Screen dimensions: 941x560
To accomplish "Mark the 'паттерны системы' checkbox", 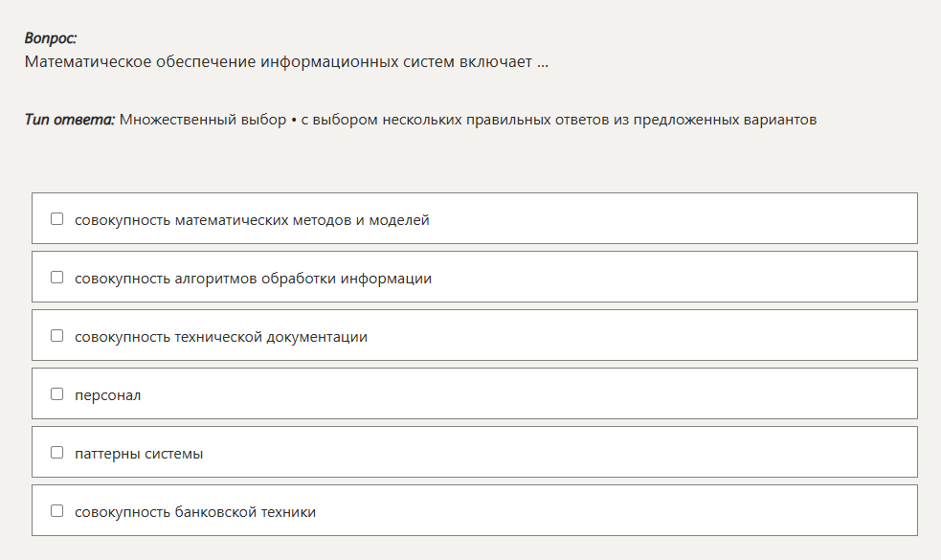I will tap(57, 453).
